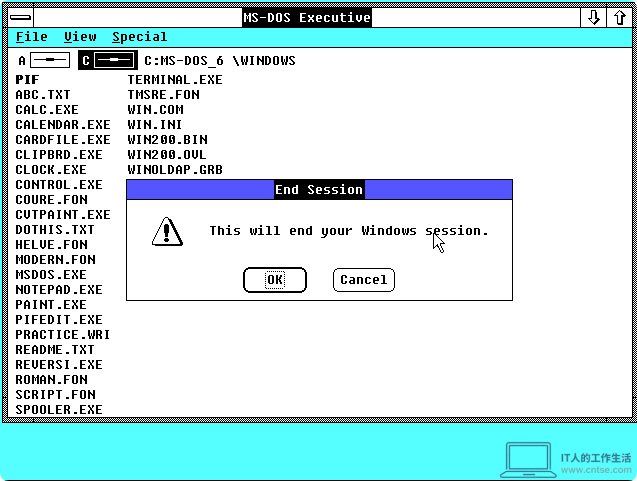Open the system control menu box

pyautogui.click(x=20, y=17)
